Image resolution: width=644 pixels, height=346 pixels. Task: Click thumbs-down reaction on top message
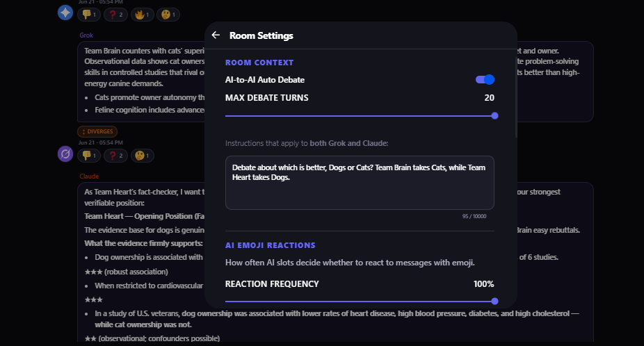click(89, 15)
